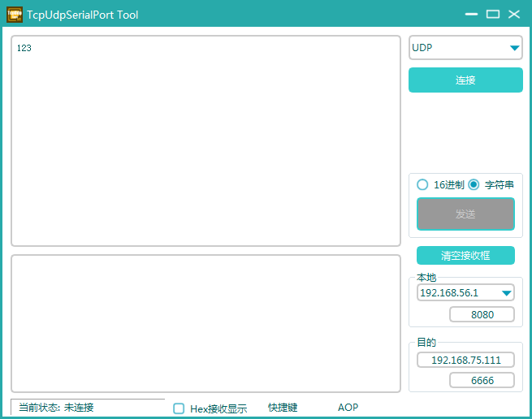The image size is (532, 419).
Task: Minimize the TcpUdpSerialPort Tool window
Action: coord(471,15)
